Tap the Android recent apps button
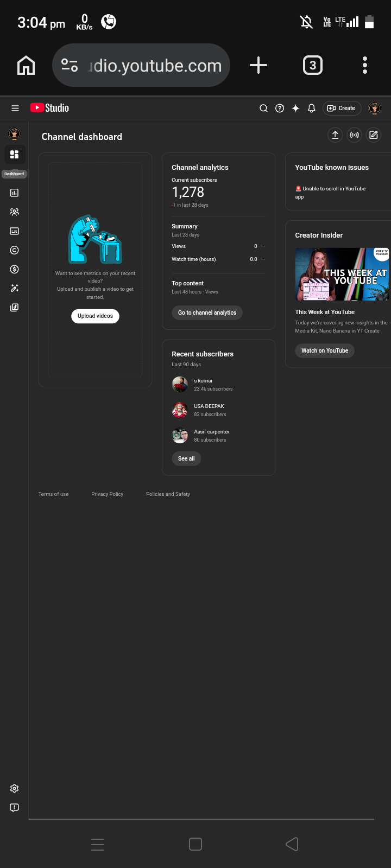Screen dimensions: 391x868 (98, 844)
